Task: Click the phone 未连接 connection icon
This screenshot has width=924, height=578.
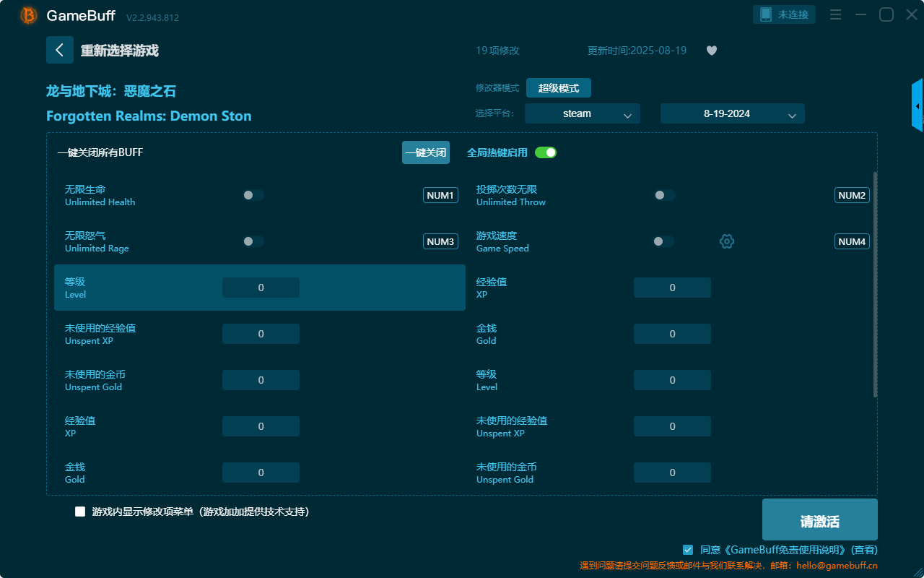Action: (785, 14)
